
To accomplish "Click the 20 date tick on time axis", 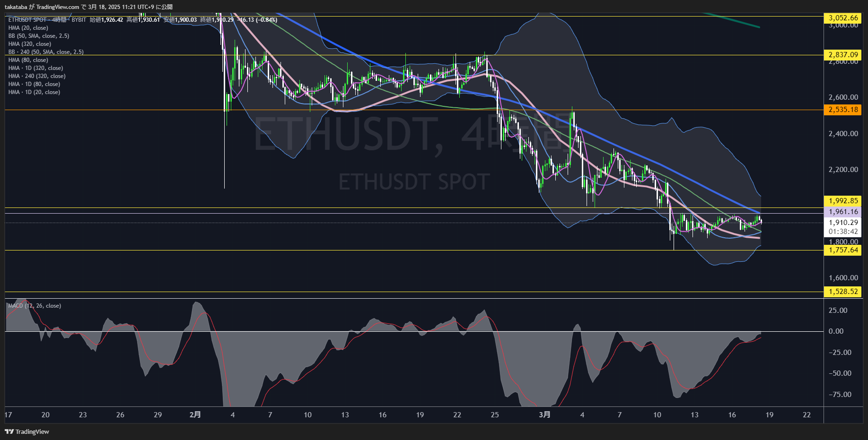I will pyautogui.click(x=45, y=415).
